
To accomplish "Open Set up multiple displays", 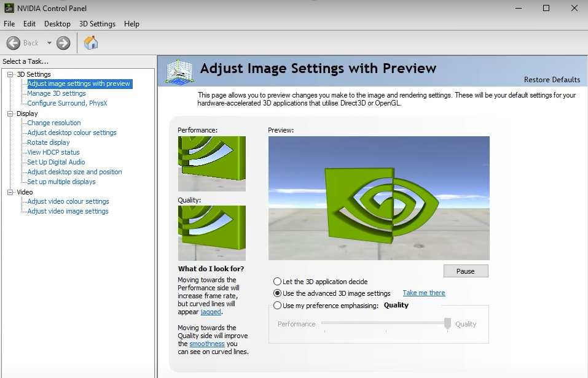I will click(x=61, y=182).
